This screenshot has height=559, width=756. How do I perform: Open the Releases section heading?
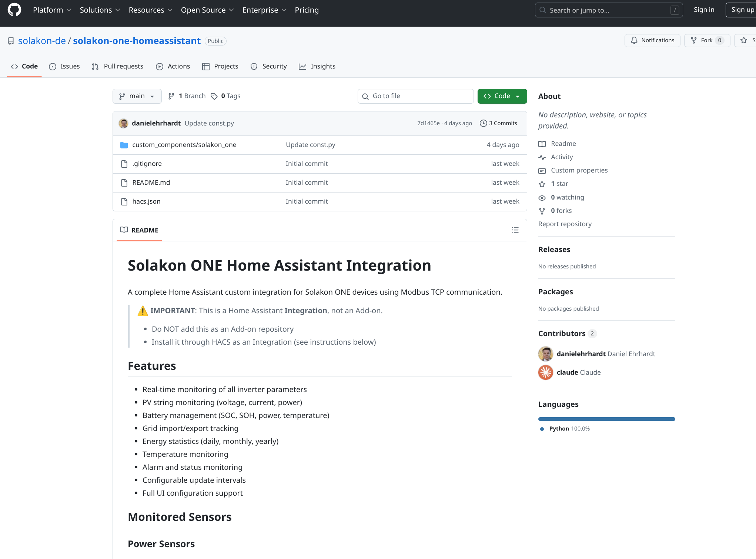554,250
